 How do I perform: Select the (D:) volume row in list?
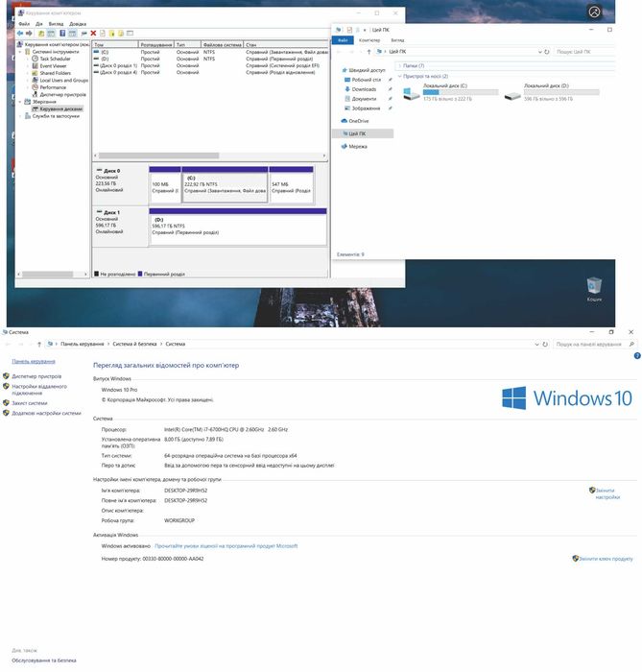210,59
